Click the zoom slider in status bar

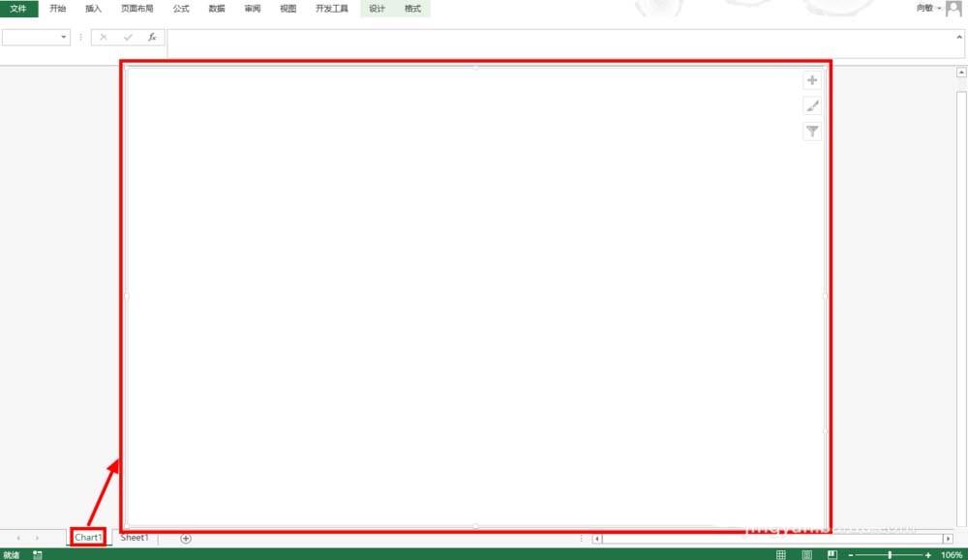[889, 554]
